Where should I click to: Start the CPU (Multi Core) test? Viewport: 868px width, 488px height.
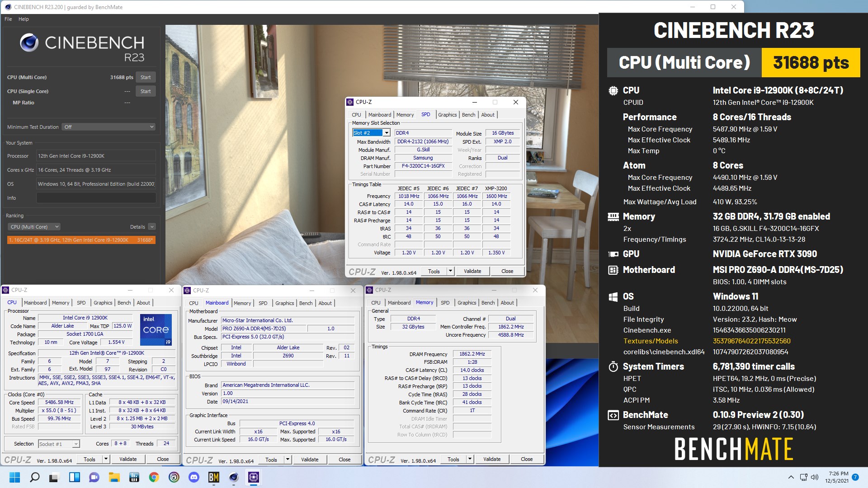click(146, 77)
